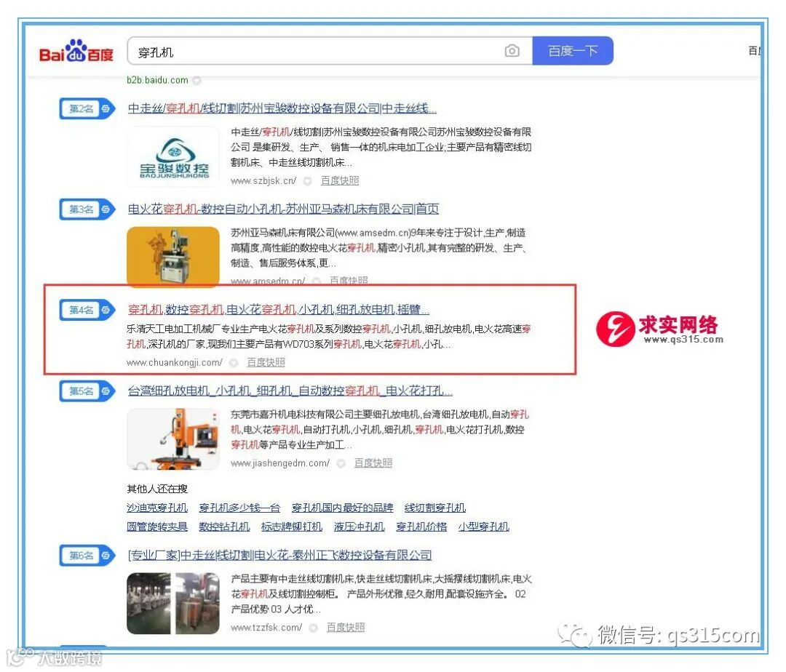This screenshot has width=786, height=672.
Task: Click the 百度一下 search button
Action: pyautogui.click(x=573, y=51)
